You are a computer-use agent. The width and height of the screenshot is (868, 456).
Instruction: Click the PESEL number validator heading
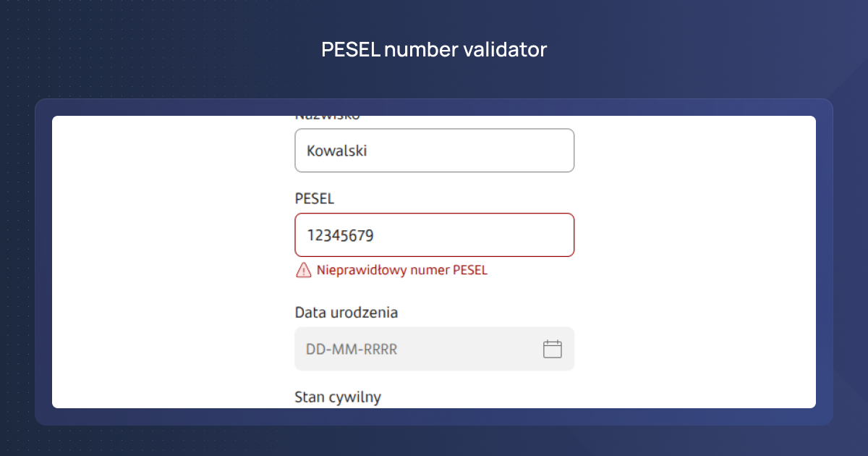coord(434,50)
